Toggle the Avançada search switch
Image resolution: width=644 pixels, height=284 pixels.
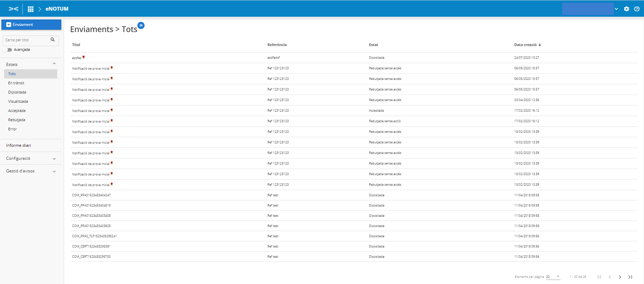click(8, 50)
